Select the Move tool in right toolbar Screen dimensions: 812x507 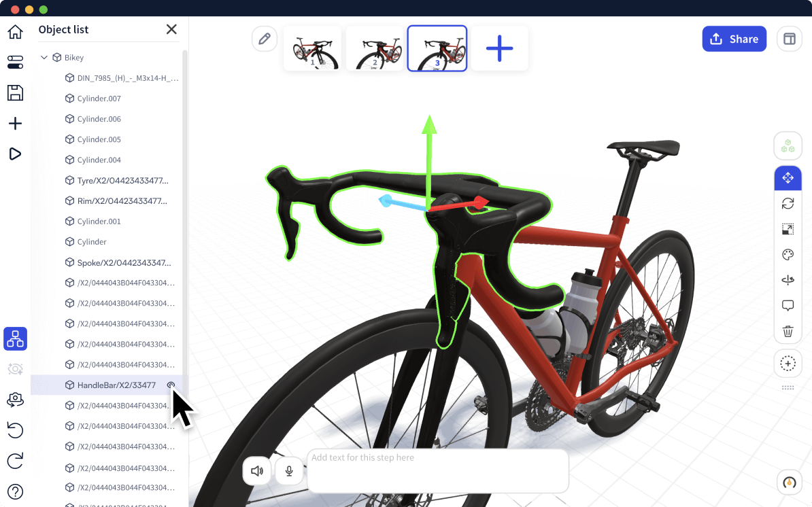pyautogui.click(x=788, y=178)
